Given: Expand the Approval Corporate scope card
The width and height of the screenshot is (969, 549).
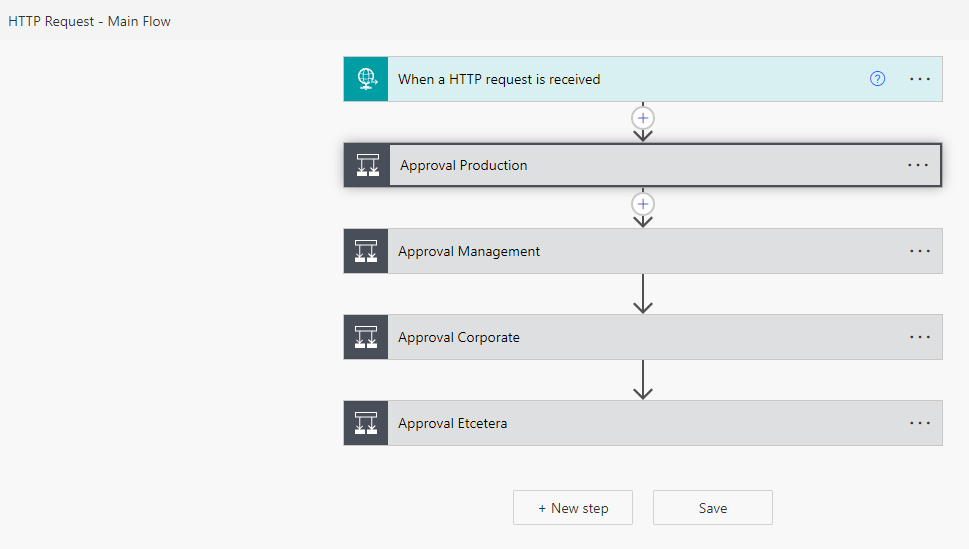Looking at the screenshot, I should pos(643,337).
